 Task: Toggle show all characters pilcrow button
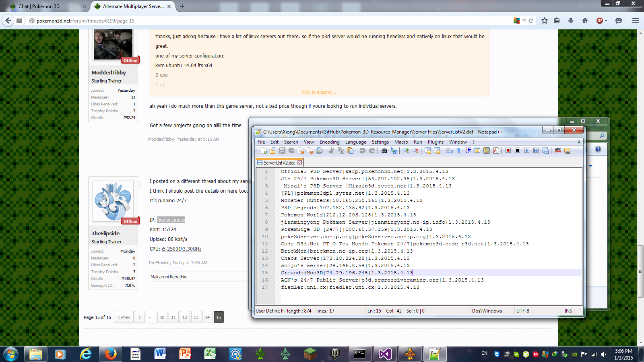pyautogui.click(x=458, y=150)
